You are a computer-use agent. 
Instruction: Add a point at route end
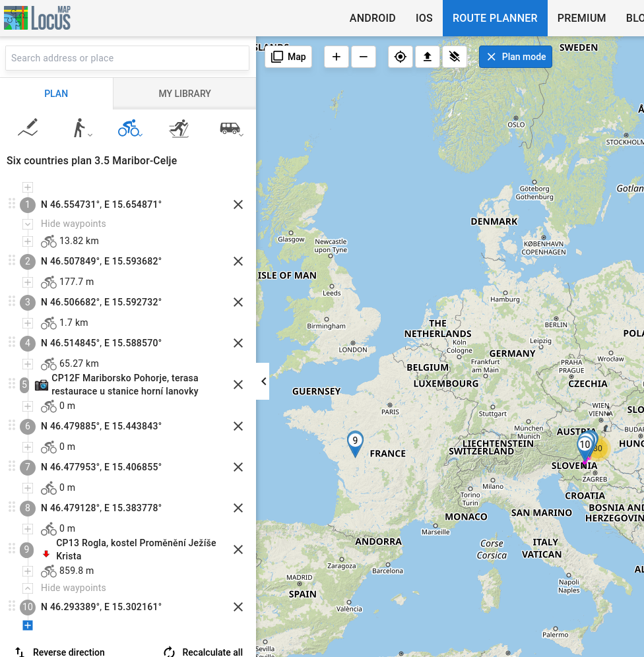point(28,625)
